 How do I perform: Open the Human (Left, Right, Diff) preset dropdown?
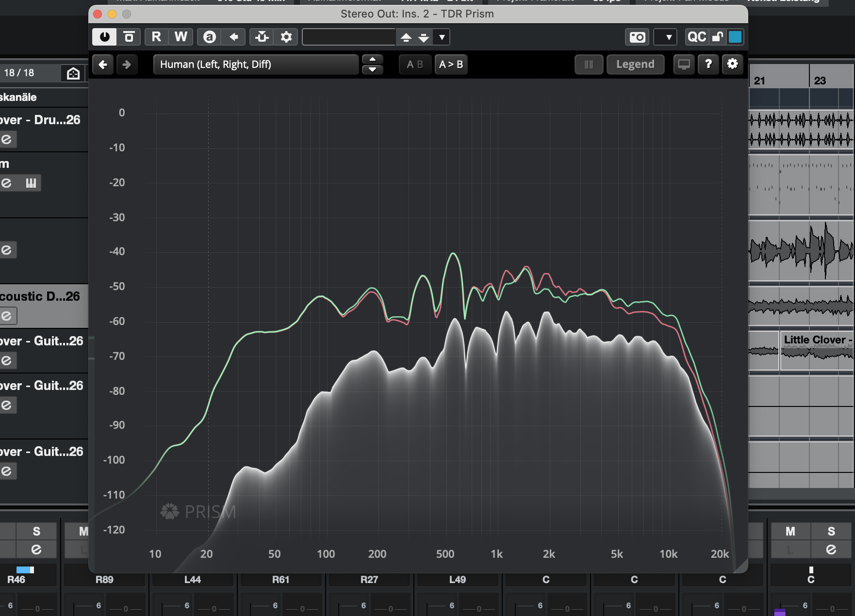point(256,65)
